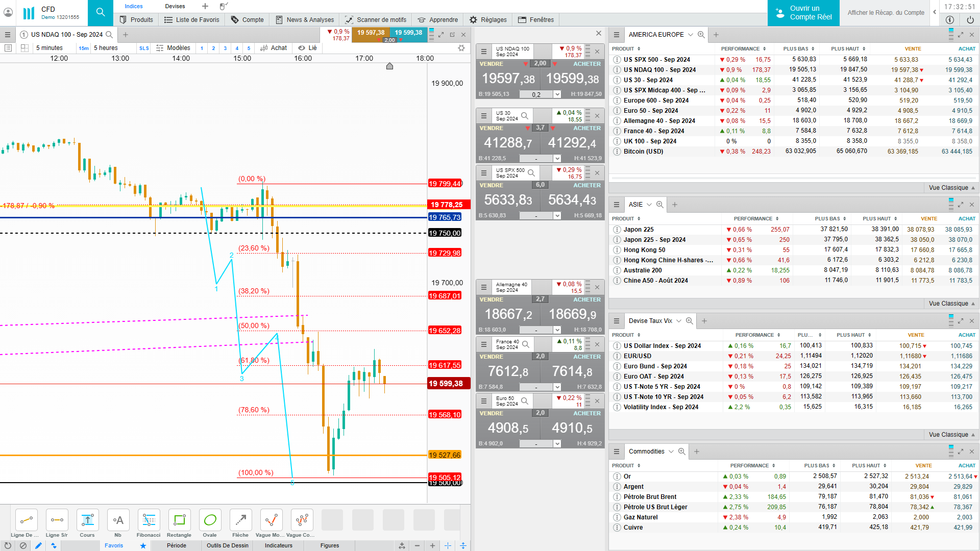Image resolution: width=980 pixels, height=551 pixels.
Task: Toggle crosshair mode in bottom toolbar
Action: 448,545
